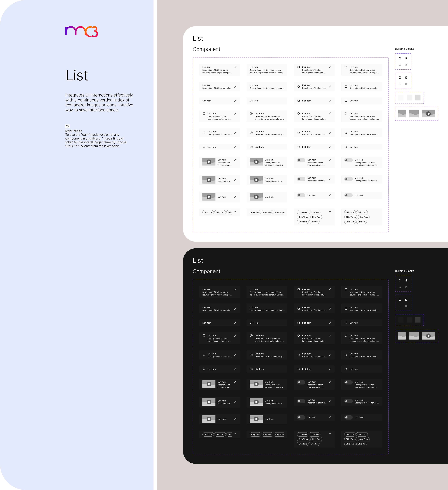Click 'Component' heading in the light panel
Screen dimensions: 448x490
pyautogui.click(x=206, y=49)
